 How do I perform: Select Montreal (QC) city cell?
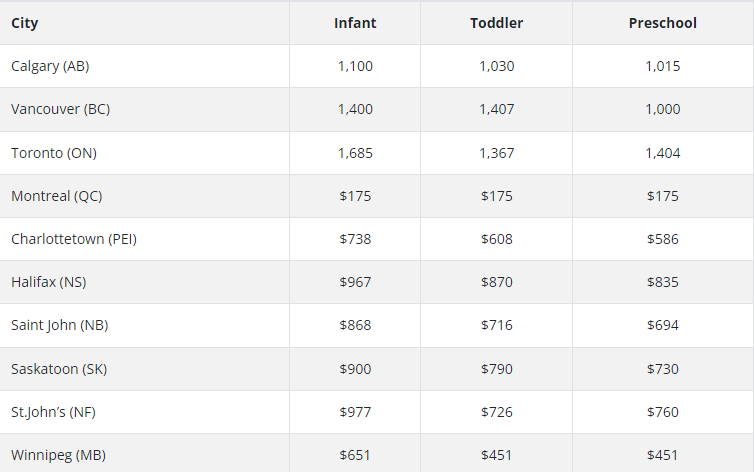coord(57,196)
